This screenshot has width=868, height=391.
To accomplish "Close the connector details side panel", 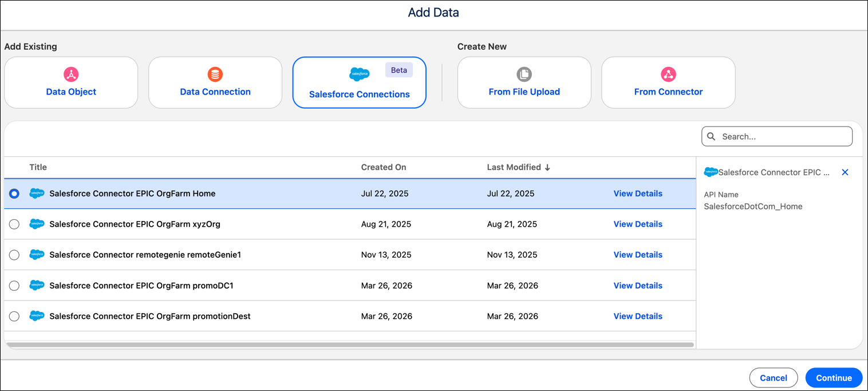I will click(845, 172).
